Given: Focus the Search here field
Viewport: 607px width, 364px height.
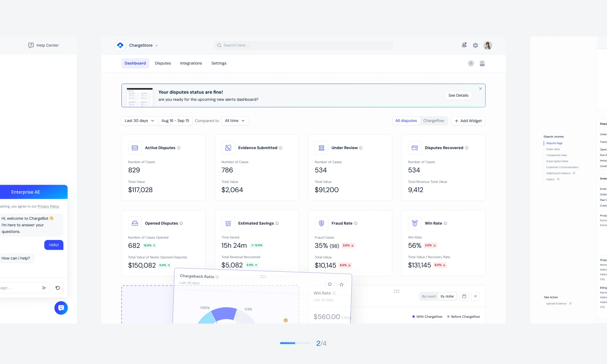Looking at the screenshot, I should click(x=303, y=45).
